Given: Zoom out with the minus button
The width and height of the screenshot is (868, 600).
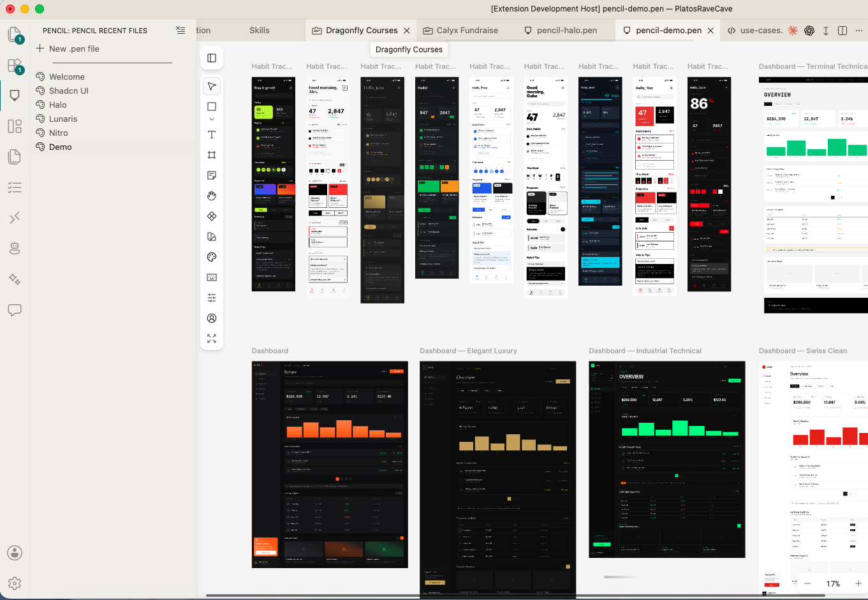Looking at the screenshot, I should (x=807, y=583).
